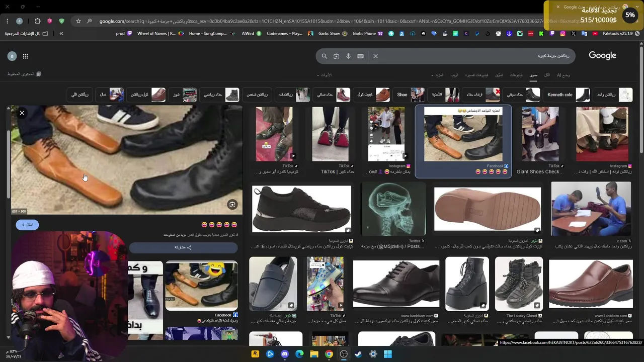
Task: Switch to the تسوّق (Shopping) tab
Action: coord(499,75)
